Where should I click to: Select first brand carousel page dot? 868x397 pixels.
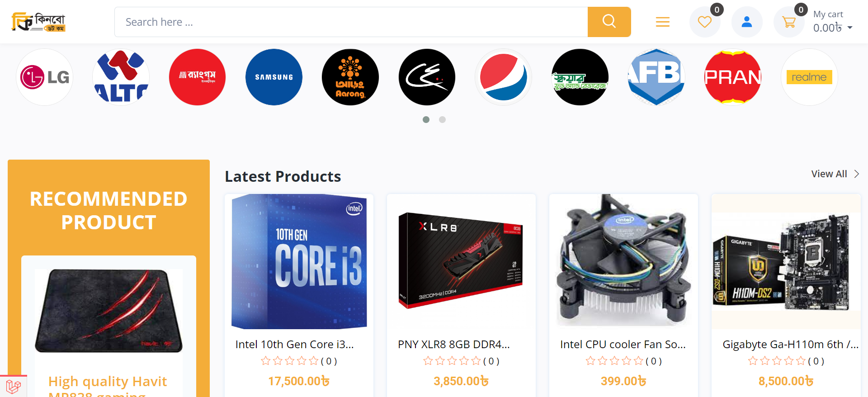pyautogui.click(x=426, y=119)
